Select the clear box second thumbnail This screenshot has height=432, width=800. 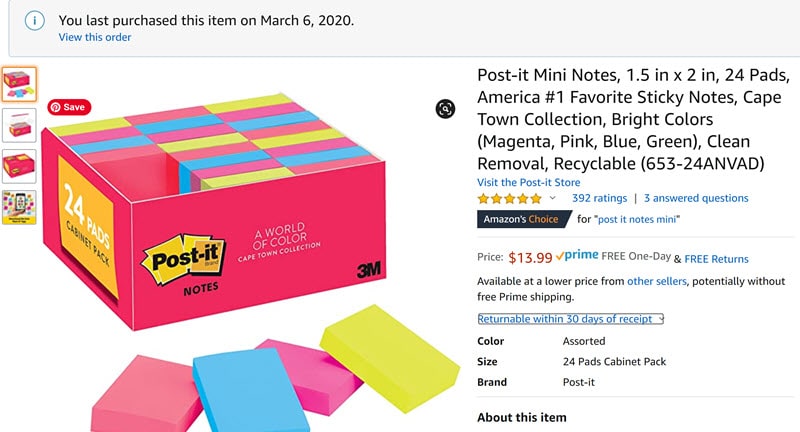[x=19, y=124]
